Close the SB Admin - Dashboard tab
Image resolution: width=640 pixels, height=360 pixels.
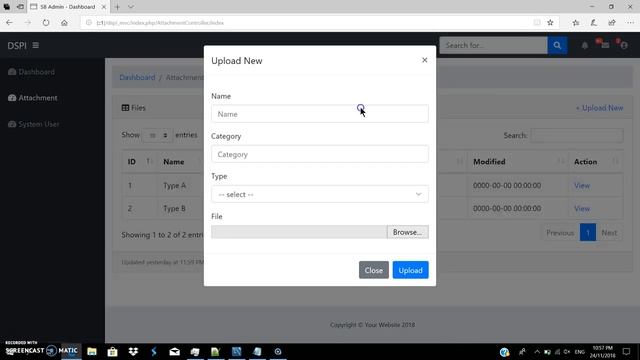tap(104, 7)
